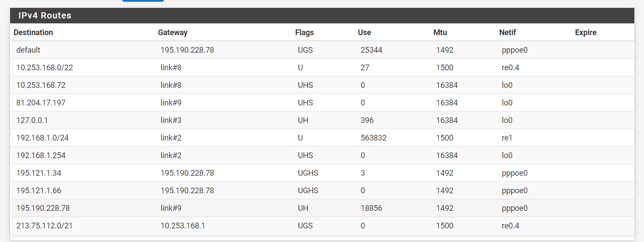This screenshot has height=242, width=644.
Task: Click the Gateway column header
Action: tap(172, 33)
